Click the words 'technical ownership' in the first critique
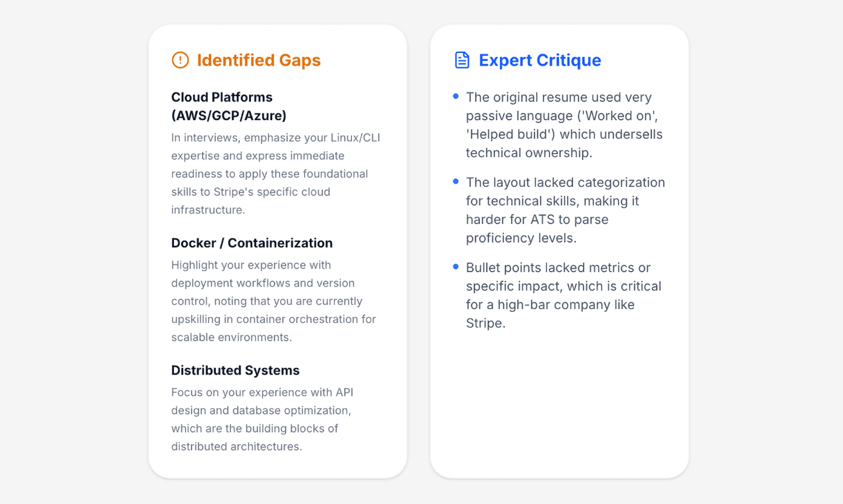Image resolution: width=843 pixels, height=504 pixels. [x=528, y=153]
